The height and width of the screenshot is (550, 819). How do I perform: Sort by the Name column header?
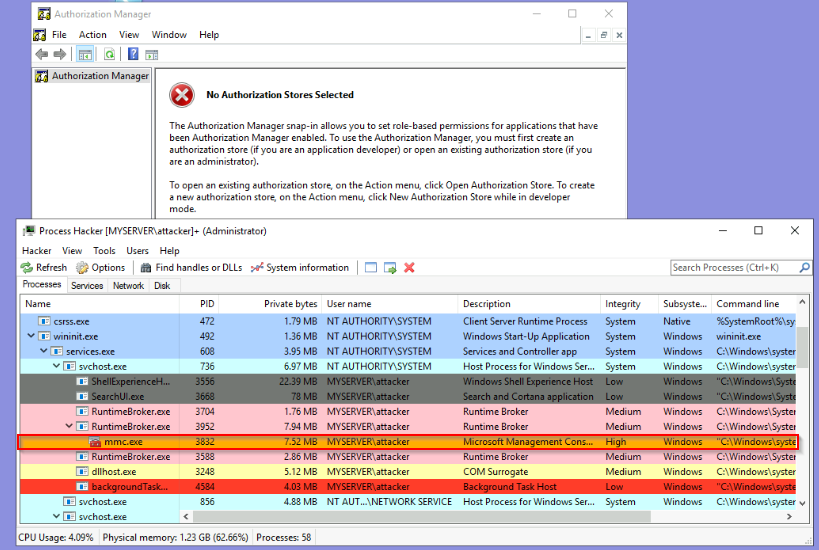tap(99, 303)
